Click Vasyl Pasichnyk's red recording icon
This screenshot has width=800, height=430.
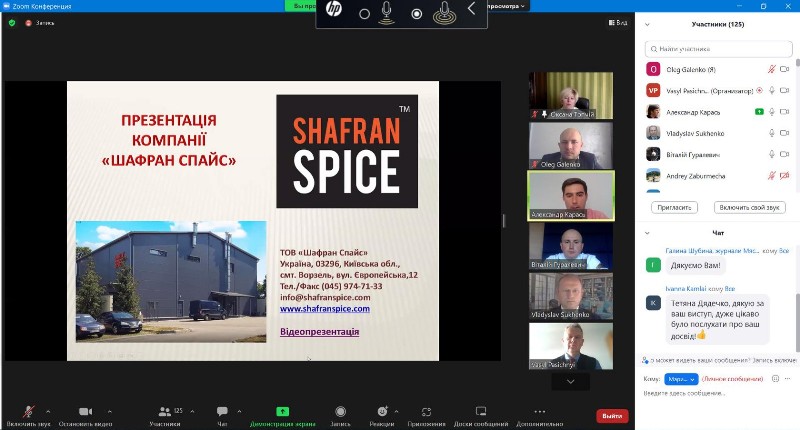click(x=760, y=90)
